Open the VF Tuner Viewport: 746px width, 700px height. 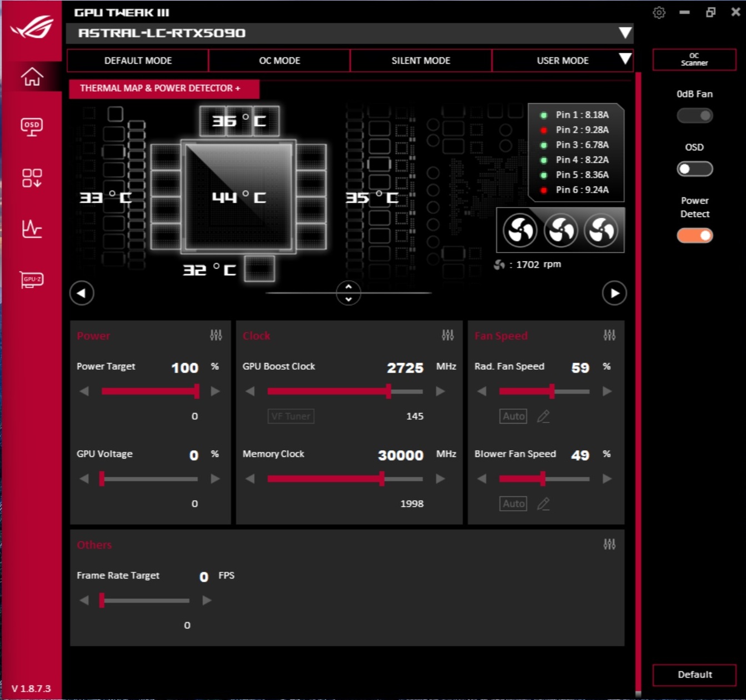291,416
